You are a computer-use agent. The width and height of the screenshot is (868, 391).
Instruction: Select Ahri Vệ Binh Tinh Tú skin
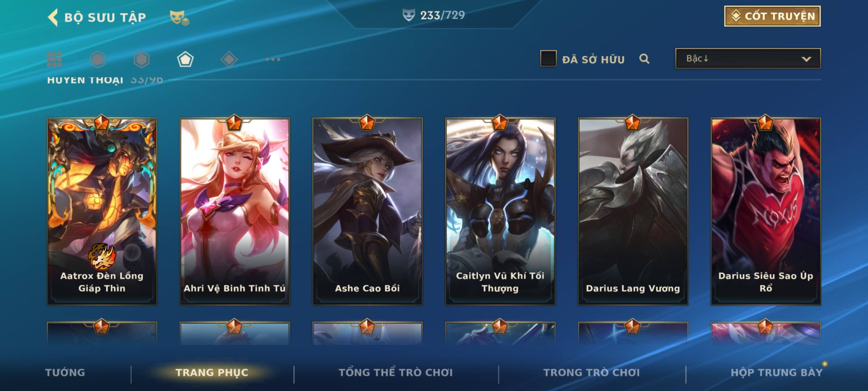click(235, 211)
